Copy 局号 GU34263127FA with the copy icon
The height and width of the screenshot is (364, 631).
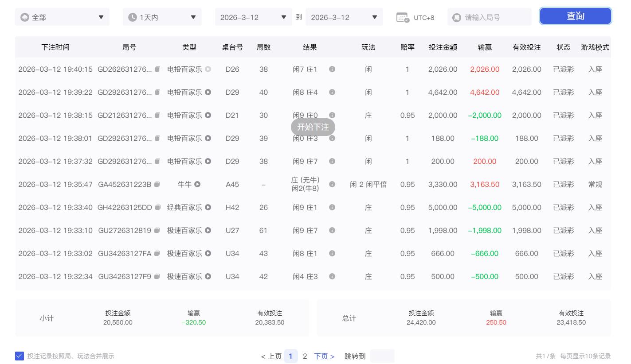click(x=157, y=253)
